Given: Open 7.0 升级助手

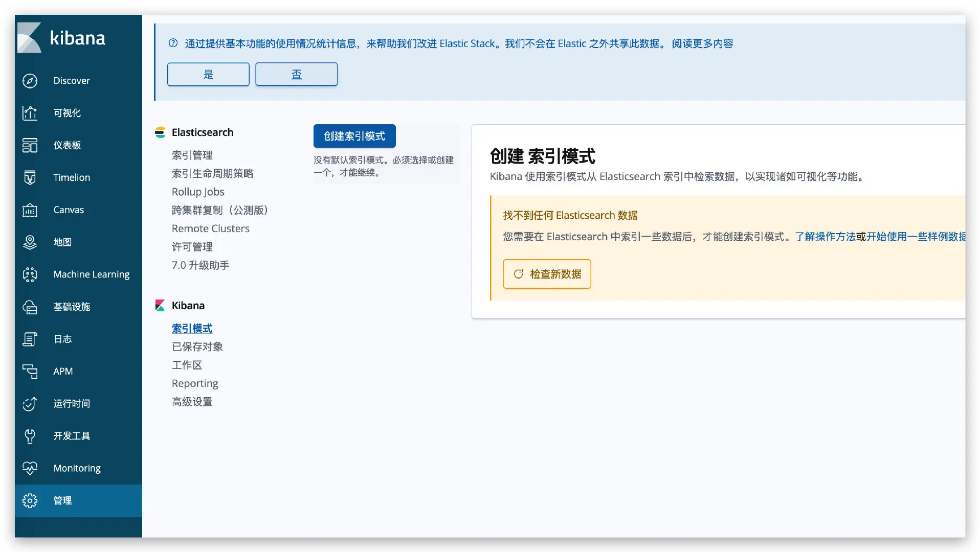Looking at the screenshot, I should (201, 265).
